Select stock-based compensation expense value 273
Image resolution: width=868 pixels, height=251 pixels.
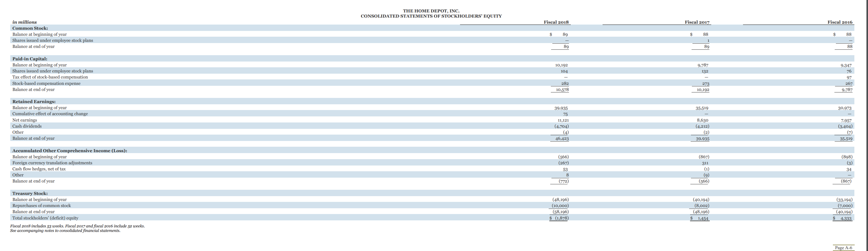pyautogui.click(x=705, y=84)
